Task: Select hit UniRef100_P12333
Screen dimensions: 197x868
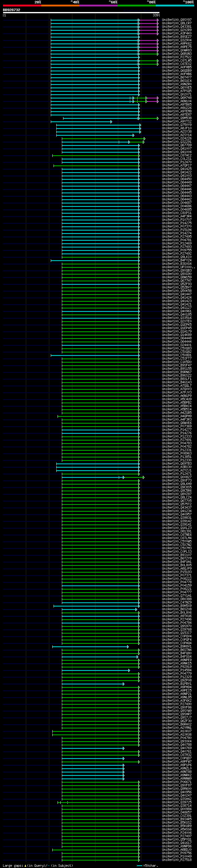Action: (x=177, y=436)
